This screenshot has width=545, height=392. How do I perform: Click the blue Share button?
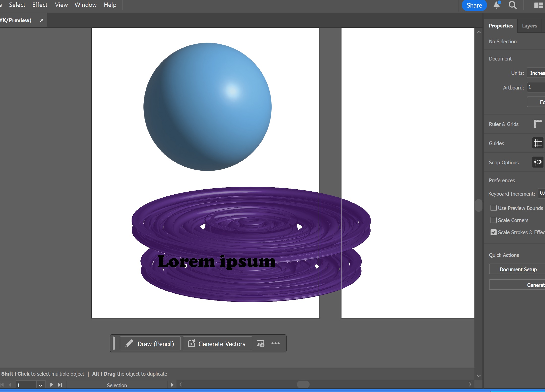pos(474,5)
